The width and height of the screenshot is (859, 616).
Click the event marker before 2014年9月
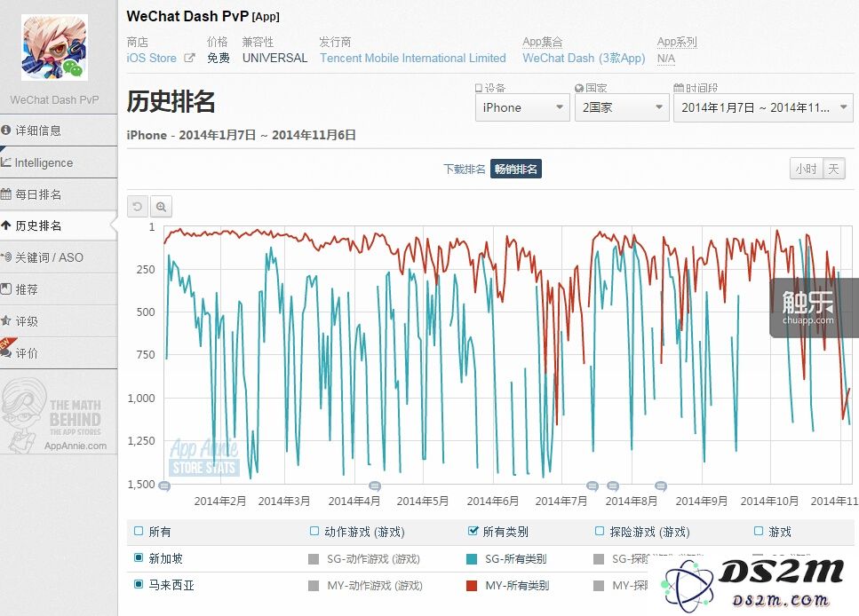[661, 486]
